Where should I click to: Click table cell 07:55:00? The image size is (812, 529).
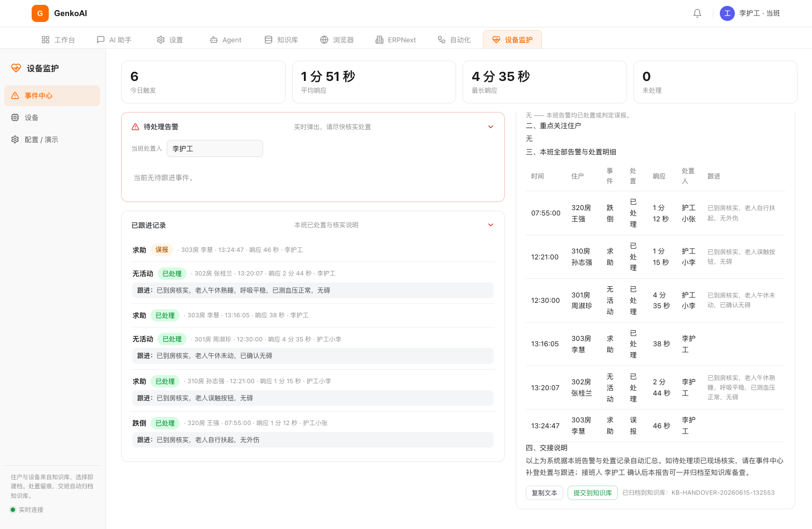point(546,213)
